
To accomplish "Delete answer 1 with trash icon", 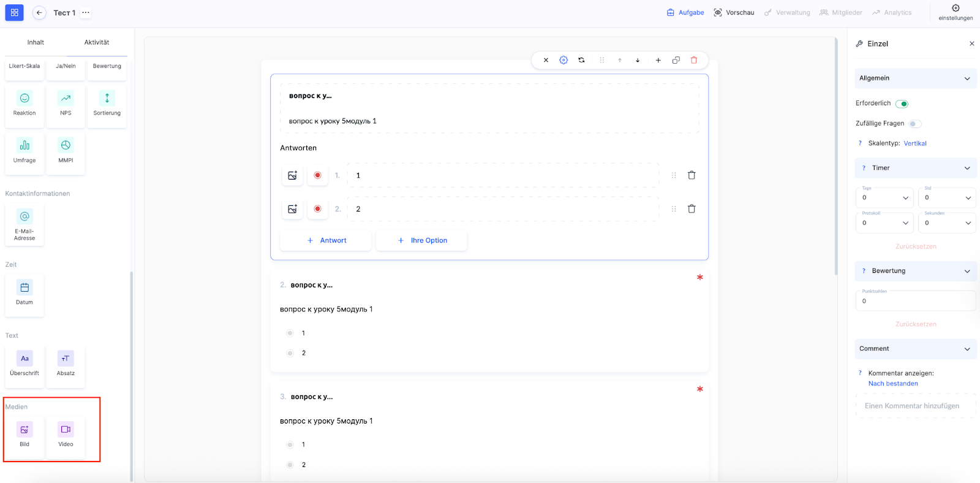I will [692, 175].
